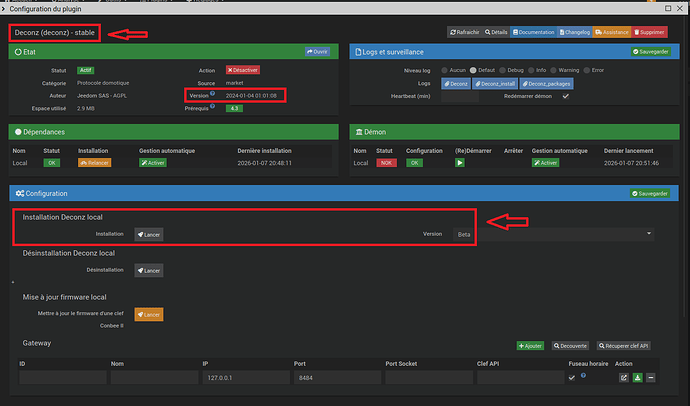Select the Aucun log level

[444, 70]
